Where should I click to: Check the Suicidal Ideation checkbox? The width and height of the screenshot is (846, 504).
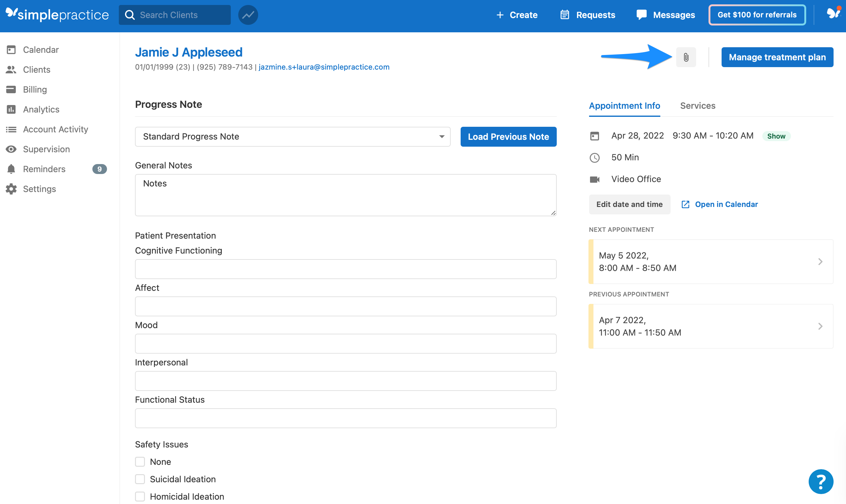[140, 479]
